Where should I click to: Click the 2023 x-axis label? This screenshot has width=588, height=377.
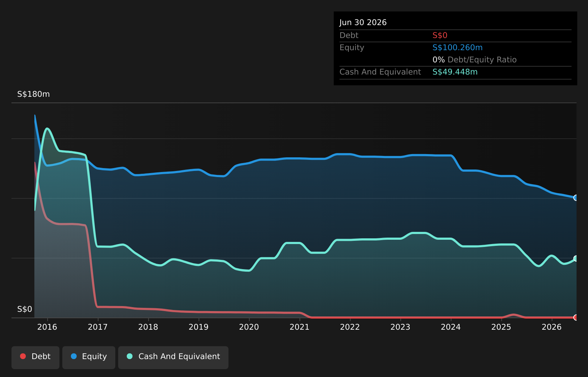pyautogui.click(x=400, y=327)
